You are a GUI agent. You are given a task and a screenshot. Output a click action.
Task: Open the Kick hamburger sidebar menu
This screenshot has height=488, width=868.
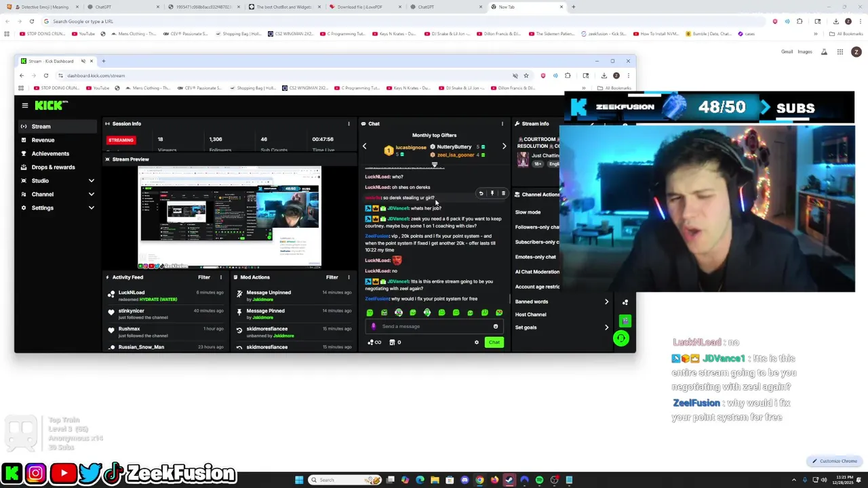point(25,105)
